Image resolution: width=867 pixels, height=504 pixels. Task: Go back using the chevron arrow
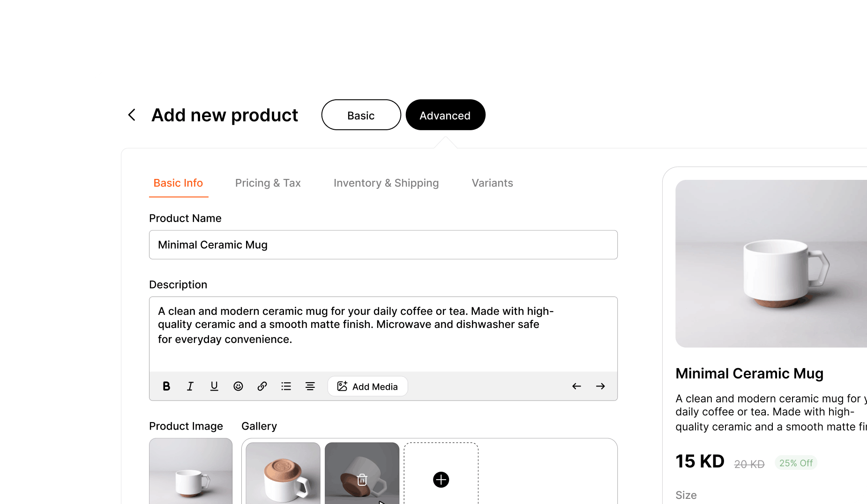click(132, 115)
